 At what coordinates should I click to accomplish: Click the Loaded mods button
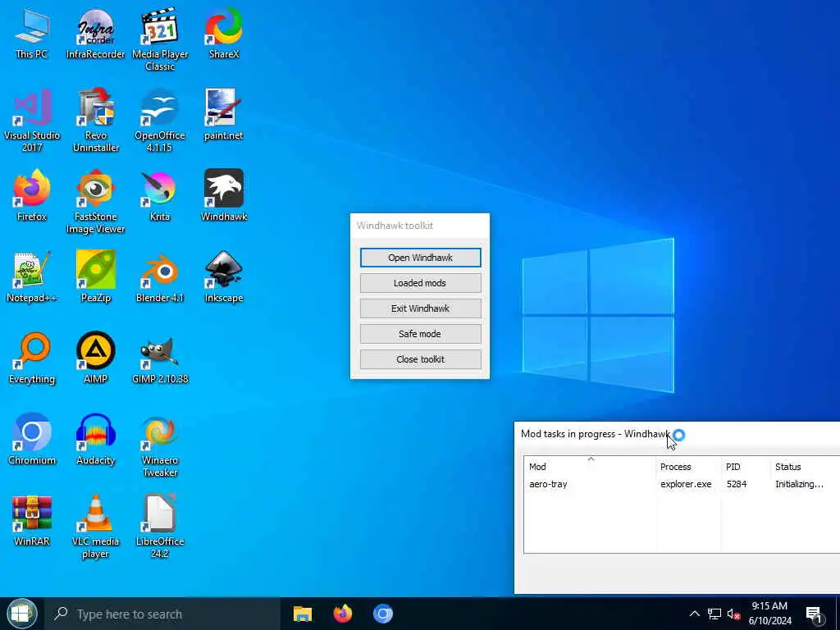click(x=421, y=283)
